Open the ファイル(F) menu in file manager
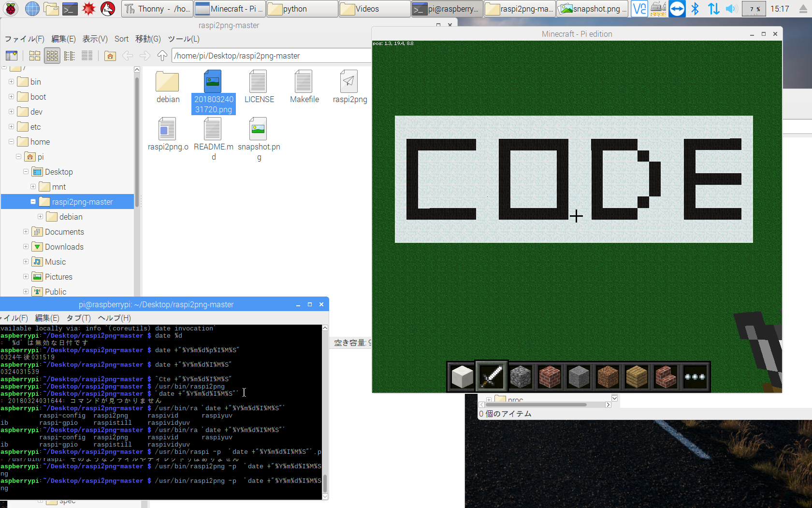 point(25,39)
